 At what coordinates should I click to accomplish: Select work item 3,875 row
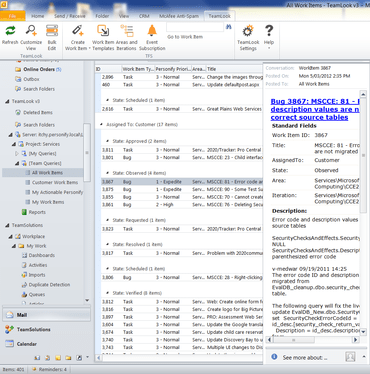182,189
